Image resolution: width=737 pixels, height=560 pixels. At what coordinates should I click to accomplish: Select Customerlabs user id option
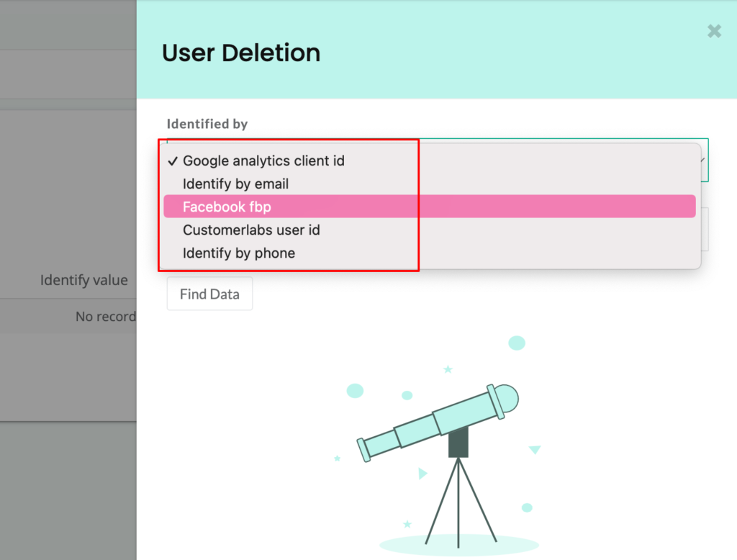pos(430,230)
